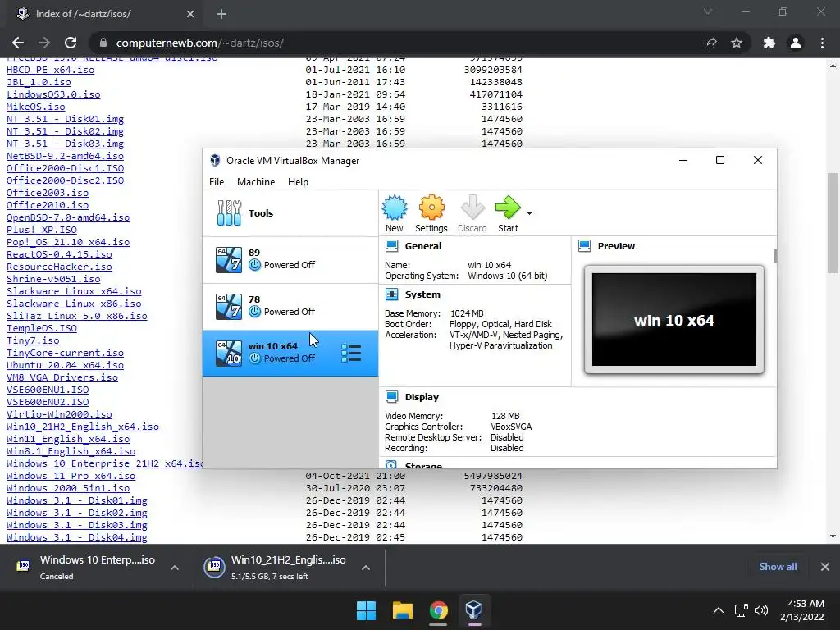Expand options for canceled Windows 10 Enterprise download
The width and height of the screenshot is (840, 630).
[175, 568]
